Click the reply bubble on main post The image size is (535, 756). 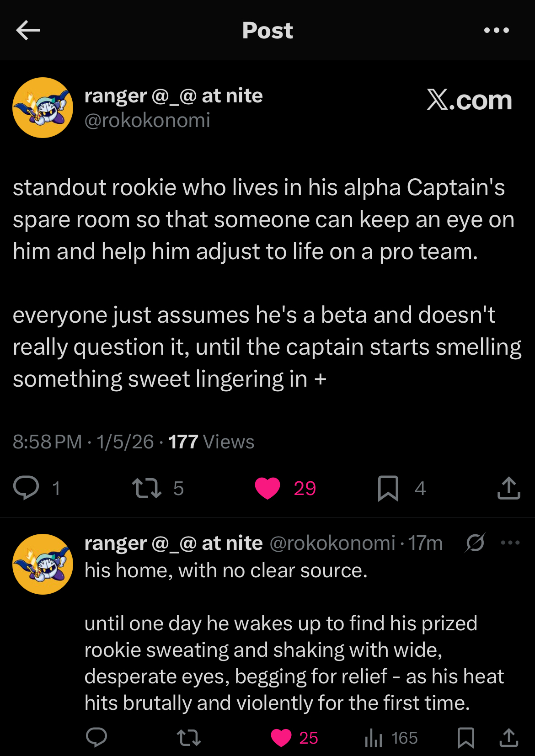[x=26, y=488]
